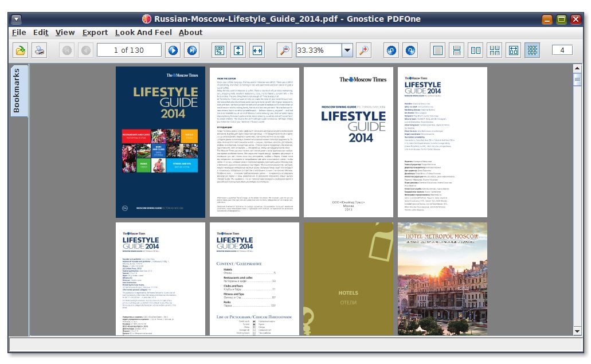Open the Export menu

coord(95,33)
